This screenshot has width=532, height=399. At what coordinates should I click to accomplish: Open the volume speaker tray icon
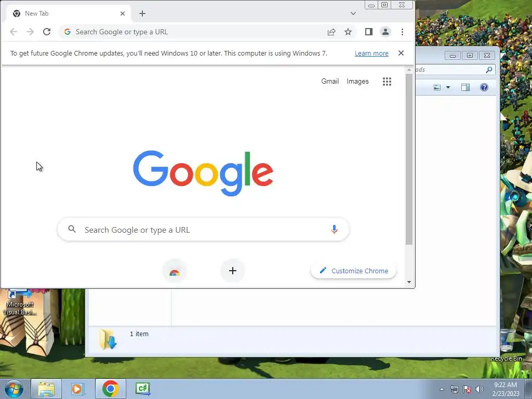click(x=480, y=389)
